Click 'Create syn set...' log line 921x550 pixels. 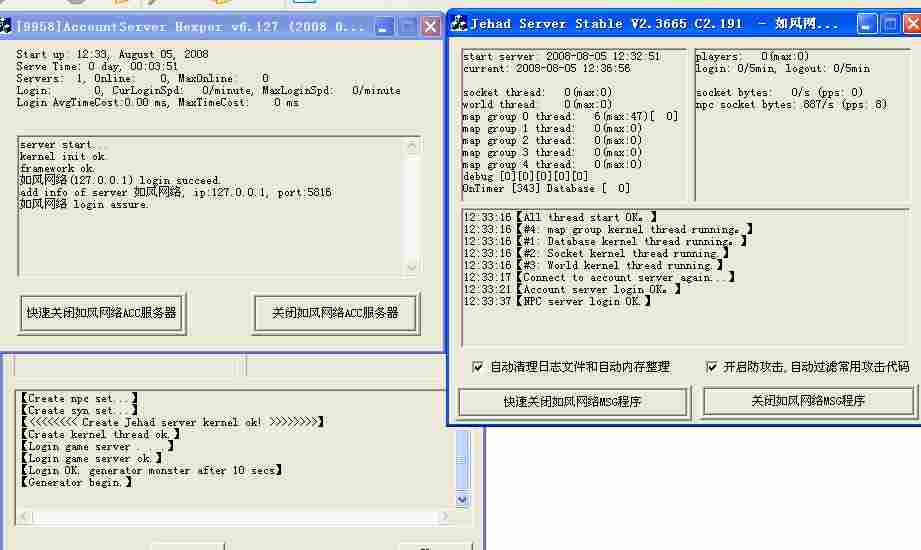(79, 411)
